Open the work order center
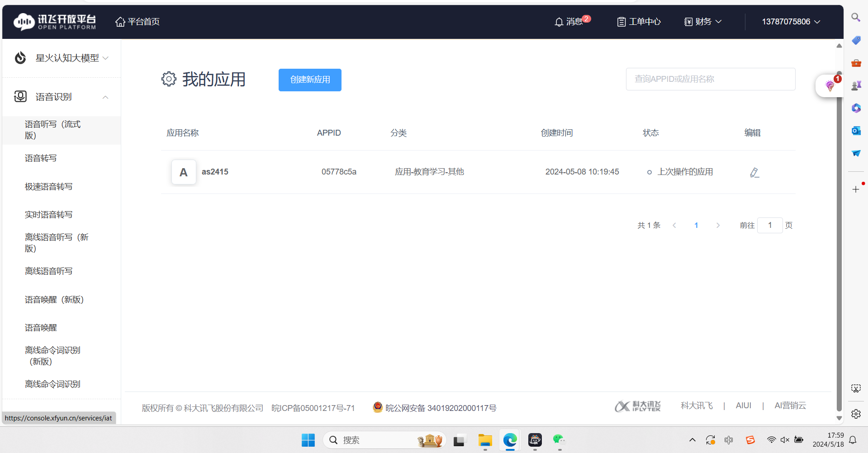 point(639,22)
